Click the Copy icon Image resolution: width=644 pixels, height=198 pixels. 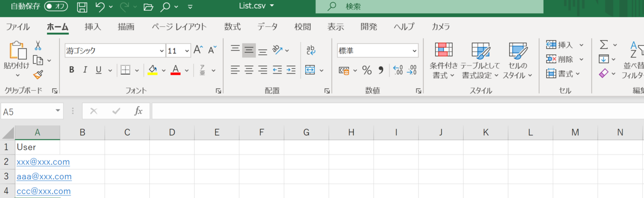[38, 60]
